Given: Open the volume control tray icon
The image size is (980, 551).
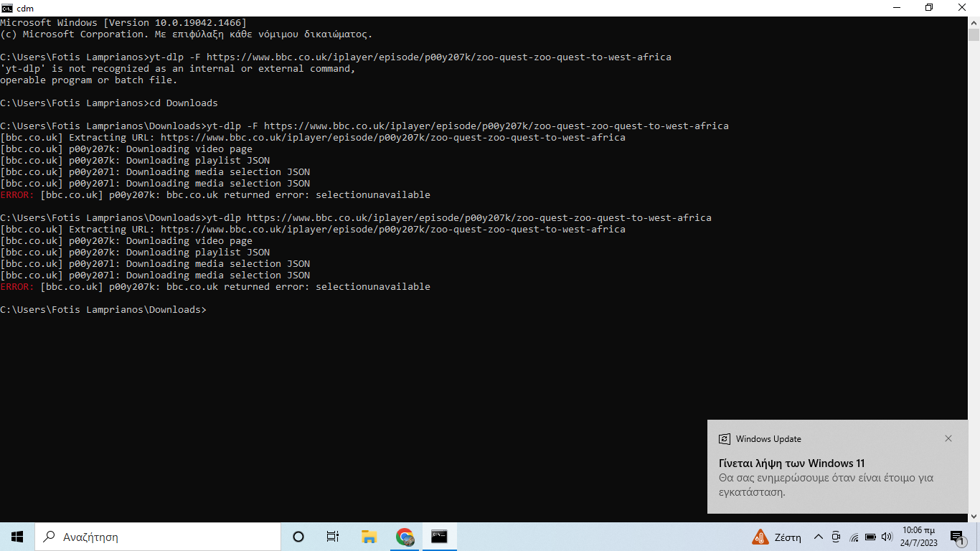Looking at the screenshot, I should coord(887,537).
